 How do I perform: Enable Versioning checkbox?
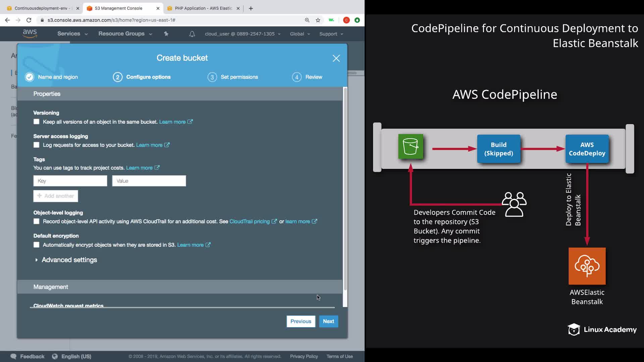click(36, 122)
